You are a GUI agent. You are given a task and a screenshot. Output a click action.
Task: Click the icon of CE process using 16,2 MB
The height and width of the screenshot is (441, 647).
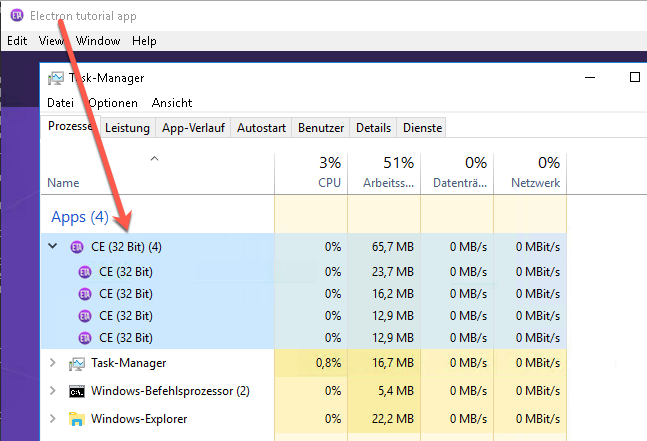(x=85, y=294)
